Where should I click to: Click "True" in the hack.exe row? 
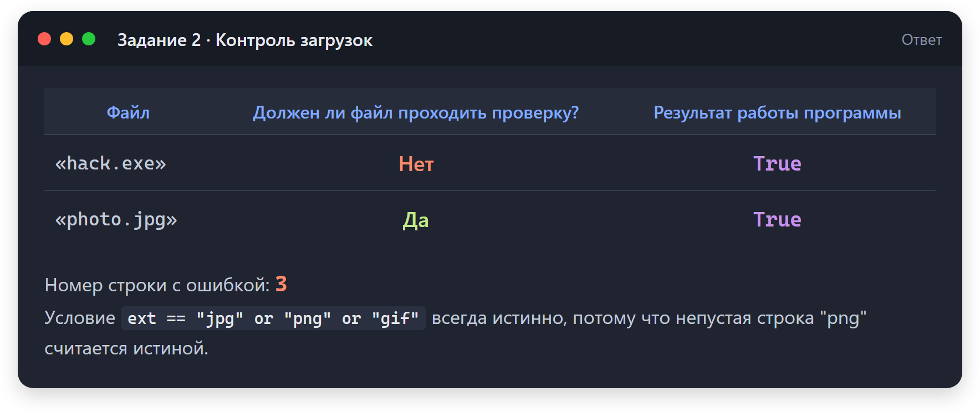[777, 163]
